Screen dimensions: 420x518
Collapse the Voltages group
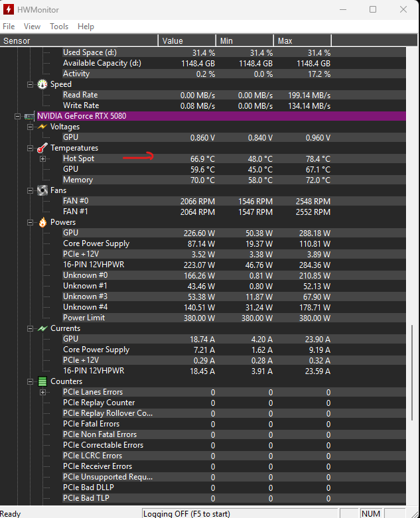click(30, 127)
